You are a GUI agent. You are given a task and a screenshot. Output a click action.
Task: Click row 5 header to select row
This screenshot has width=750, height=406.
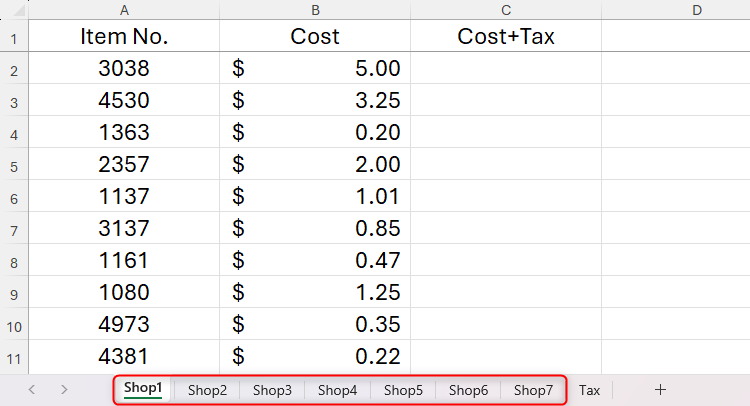[14, 165]
